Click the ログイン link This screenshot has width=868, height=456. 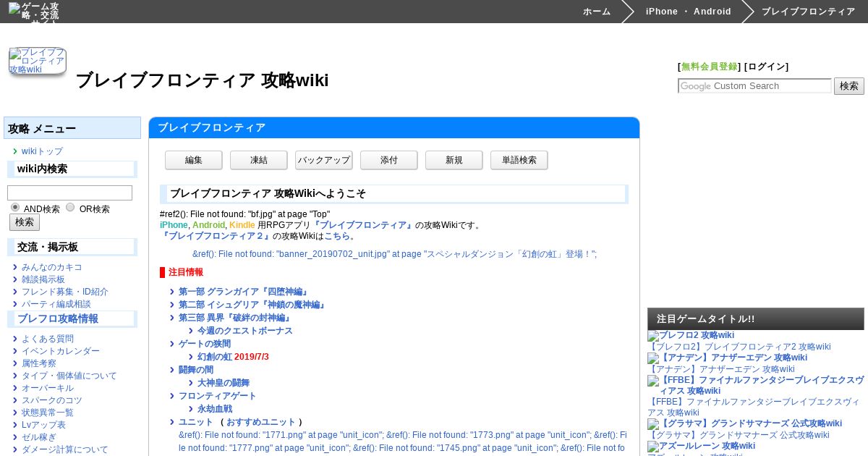(x=766, y=67)
